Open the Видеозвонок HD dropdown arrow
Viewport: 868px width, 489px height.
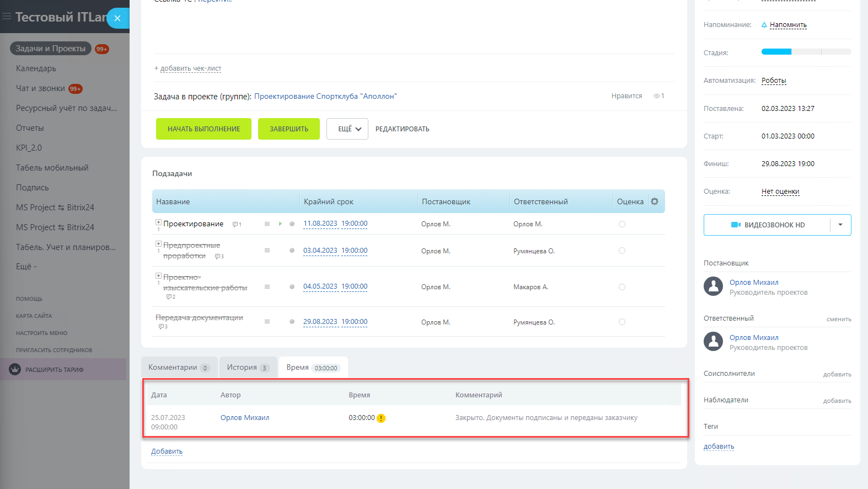coord(840,225)
